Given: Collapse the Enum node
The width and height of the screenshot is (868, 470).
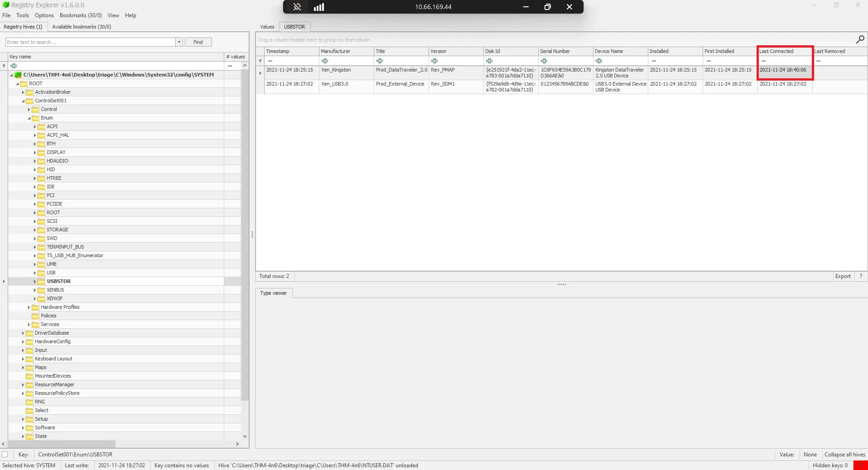Looking at the screenshot, I should pyautogui.click(x=29, y=118).
